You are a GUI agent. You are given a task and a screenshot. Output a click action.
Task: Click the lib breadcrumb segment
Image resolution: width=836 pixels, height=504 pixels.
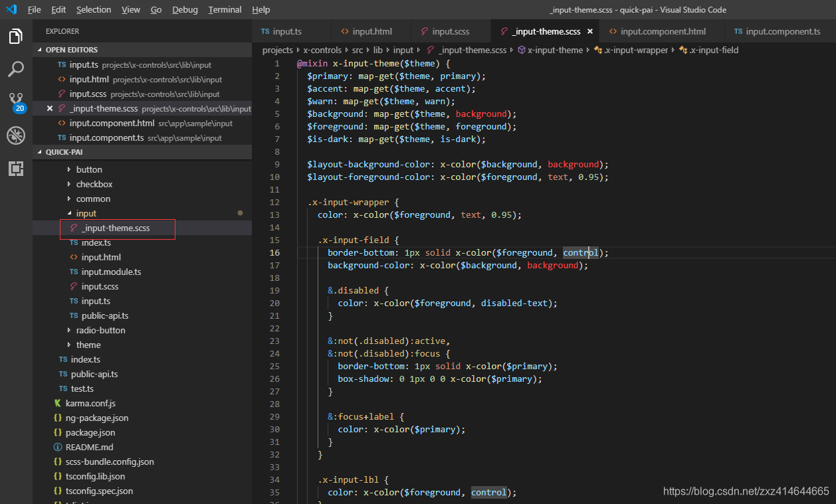(x=377, y=50)
